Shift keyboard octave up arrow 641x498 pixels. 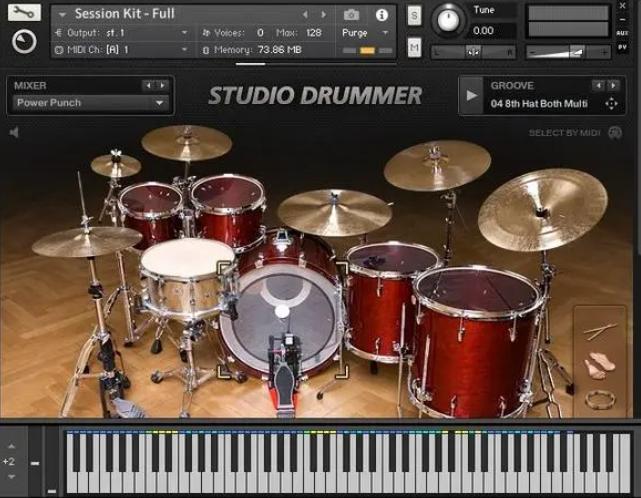point(11,446)
